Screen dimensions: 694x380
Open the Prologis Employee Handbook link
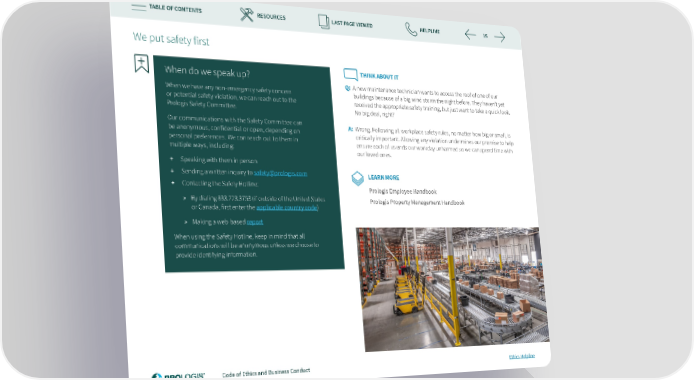[x=403, y=191]
